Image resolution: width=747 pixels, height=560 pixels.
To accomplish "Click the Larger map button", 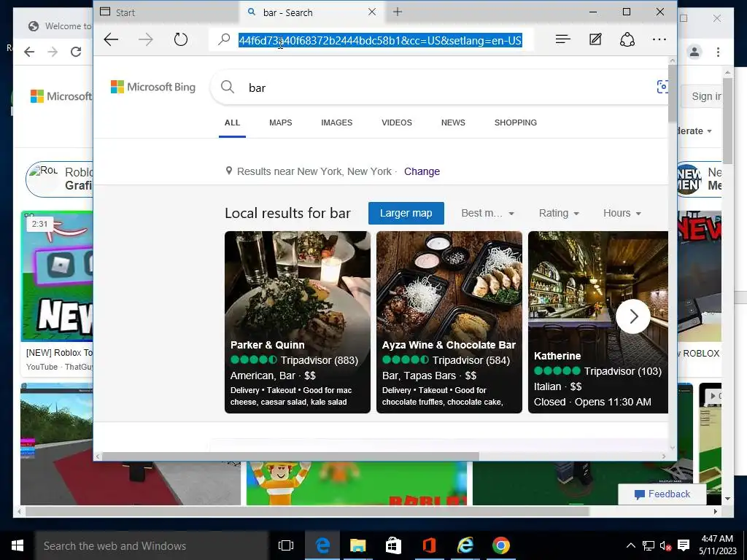I will [x=406, y=214].
